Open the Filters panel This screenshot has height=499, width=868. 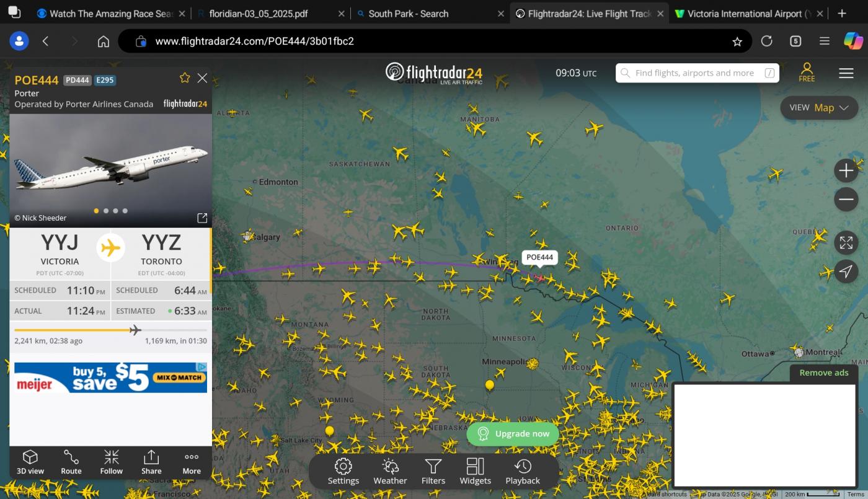tap(433, 471)
